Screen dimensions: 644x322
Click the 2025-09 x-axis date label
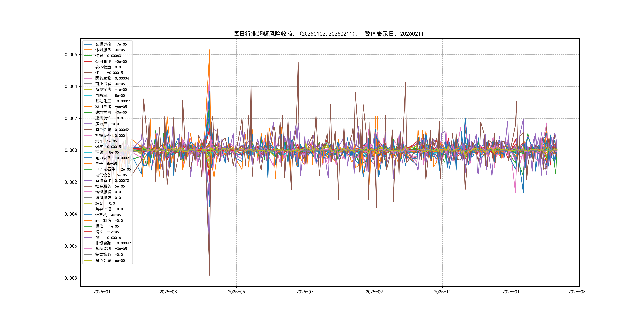[x=374, y=292]
